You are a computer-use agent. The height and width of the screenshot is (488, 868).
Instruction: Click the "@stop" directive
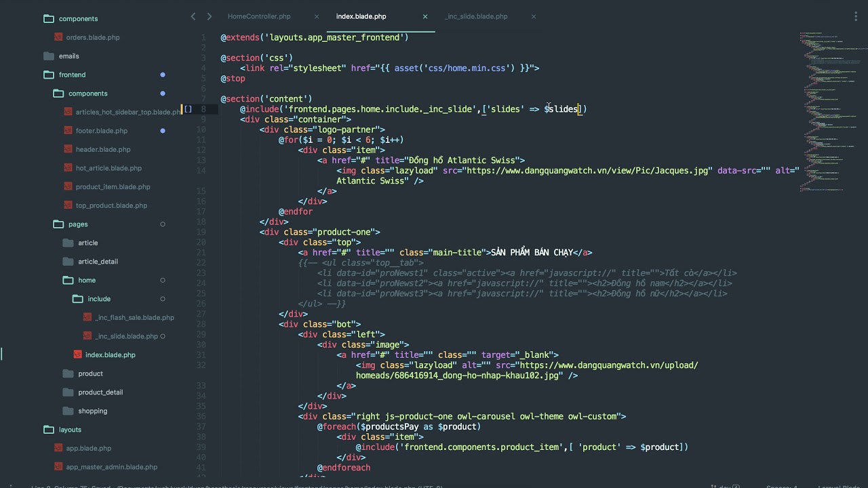point(233,79)
